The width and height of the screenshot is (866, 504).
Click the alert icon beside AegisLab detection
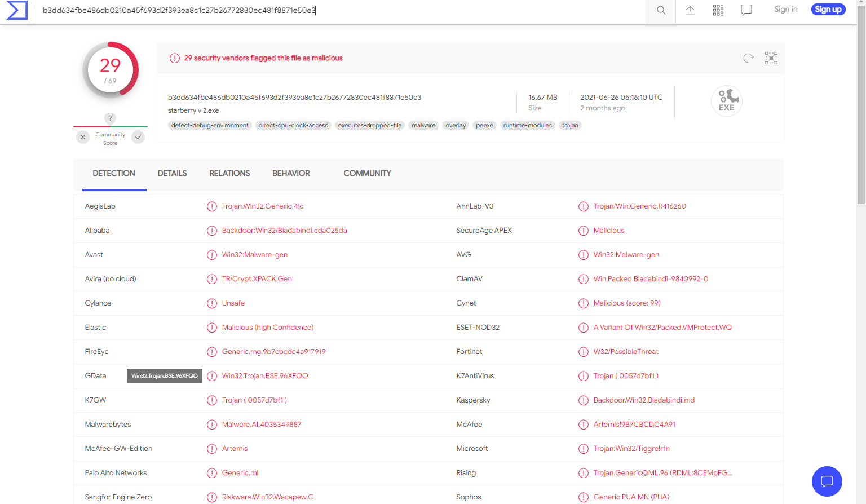tap(212, 206)
